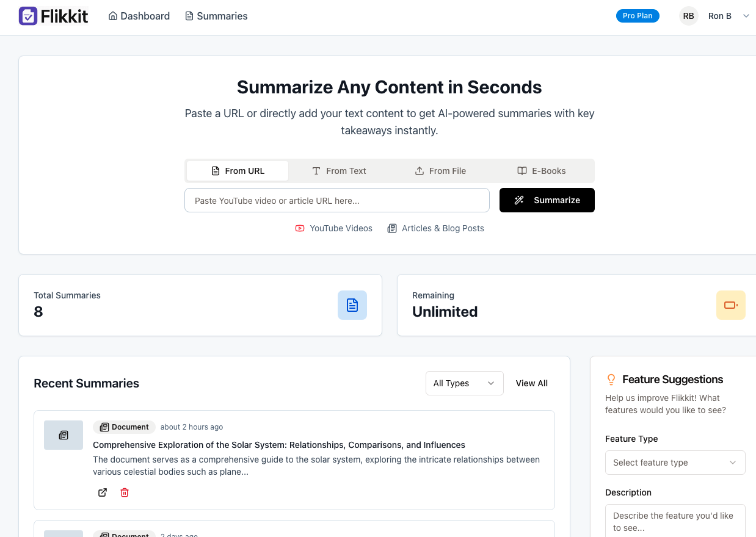This screenshot has width=756, height=537.
Task: Open the solar system summary external link icon
Action: pos(103,492)
